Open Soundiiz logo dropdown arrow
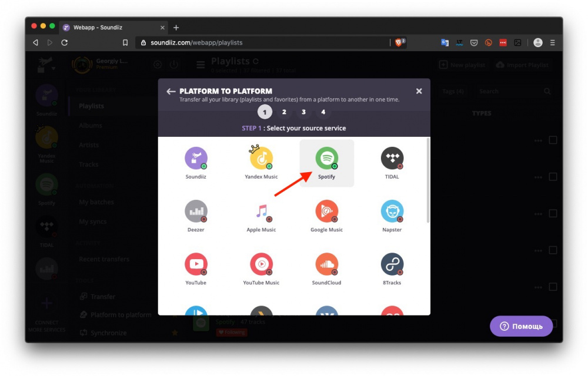The width and height of the screenshot is (588, 376). [54, 69]
